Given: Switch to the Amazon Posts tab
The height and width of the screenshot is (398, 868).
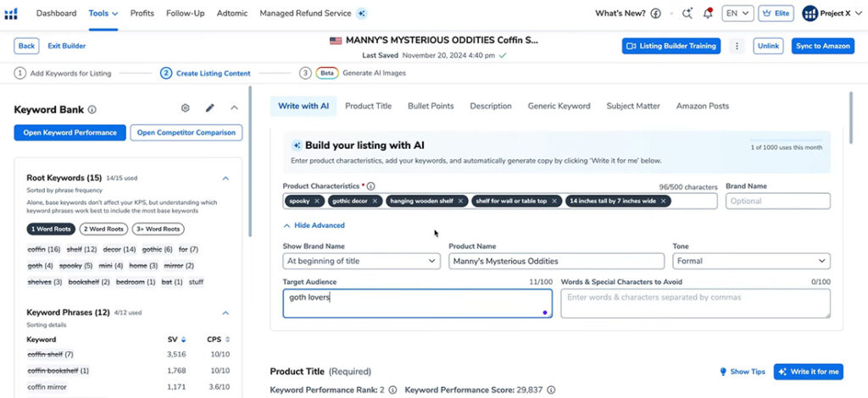Looking at the screenshot, I should point(703,106).
